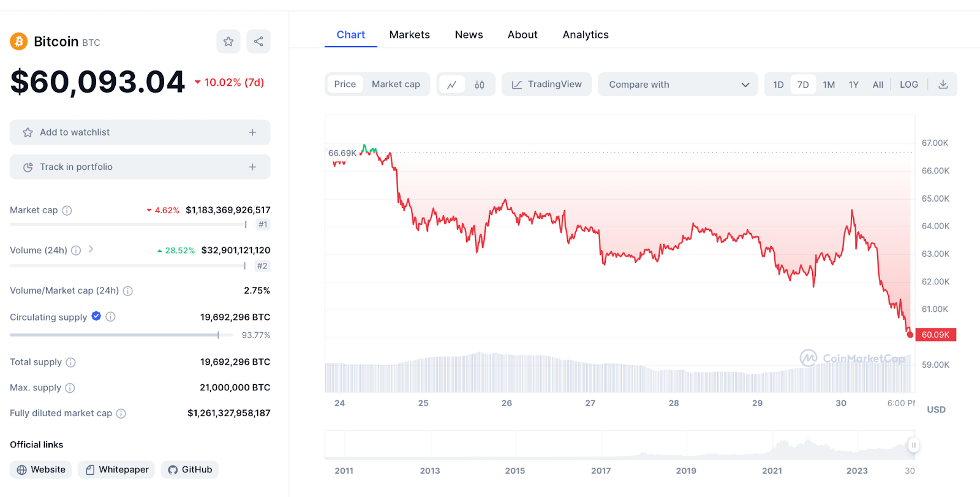Click the globe icon on Website link
The image size is (980, 497).
pos(22,469)
